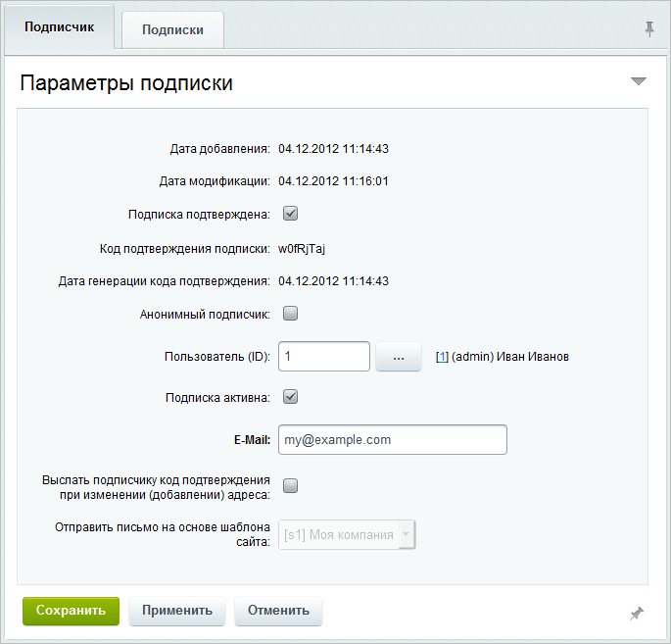Open the [1] user profile link

click(442, 357)
